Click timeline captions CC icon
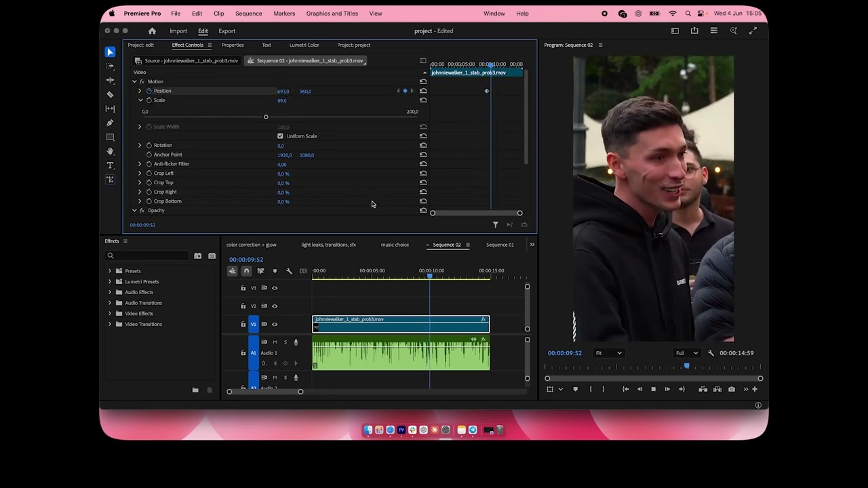The width and height of the screenshot is (868, 488). tap(303, 271)
